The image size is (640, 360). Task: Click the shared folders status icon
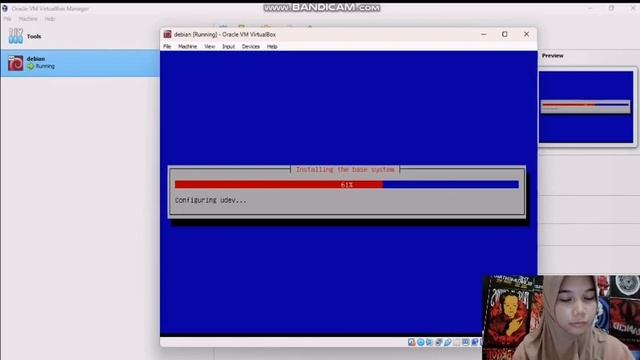[456, 342]
